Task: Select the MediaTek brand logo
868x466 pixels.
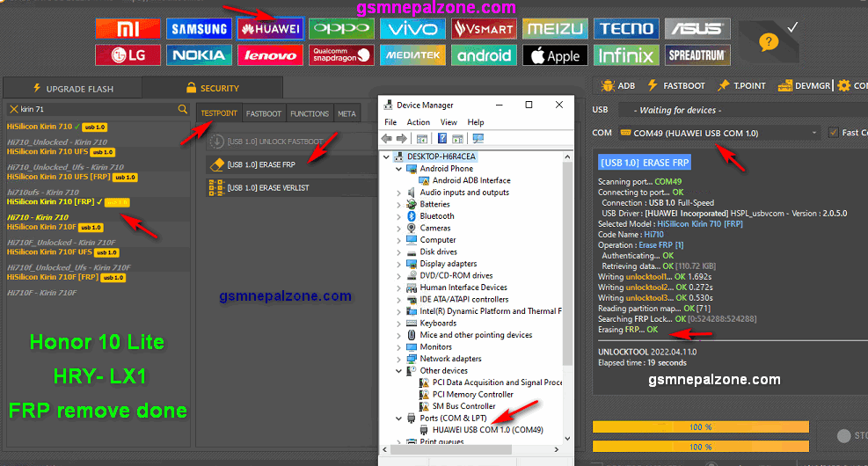Action: pyautogui.click(x=412, y=55)
